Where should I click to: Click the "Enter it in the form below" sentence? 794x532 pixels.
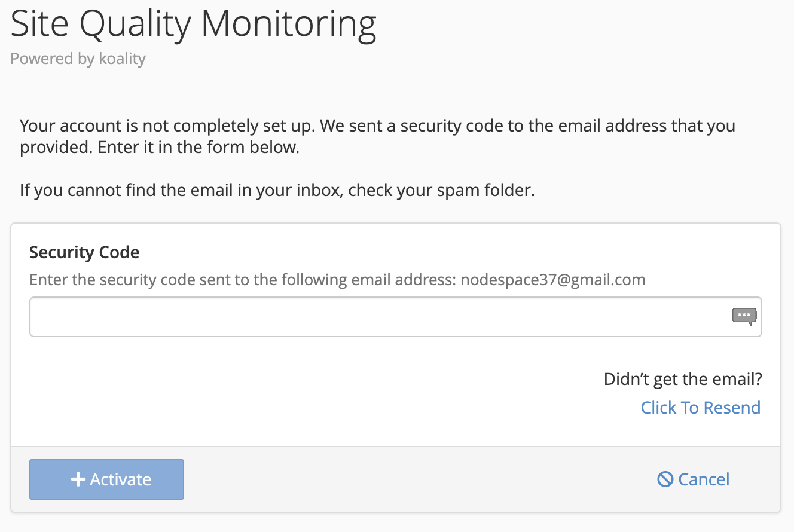195,148
